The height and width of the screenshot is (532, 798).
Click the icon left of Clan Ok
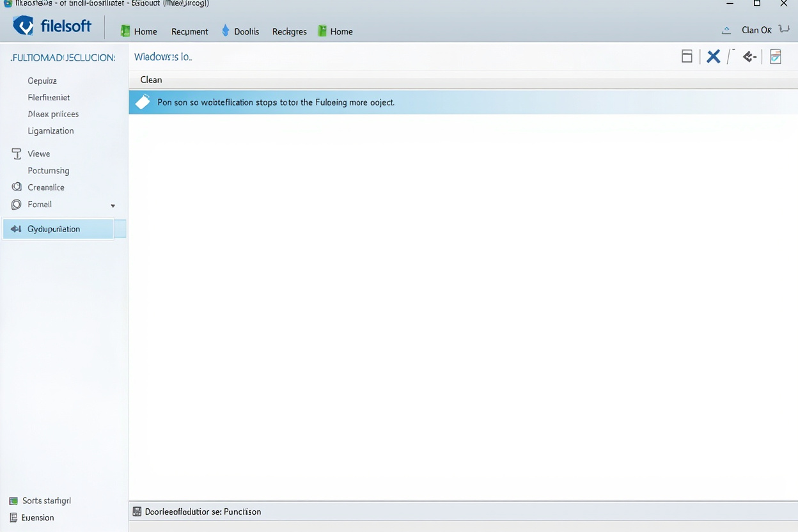(726, 30)
